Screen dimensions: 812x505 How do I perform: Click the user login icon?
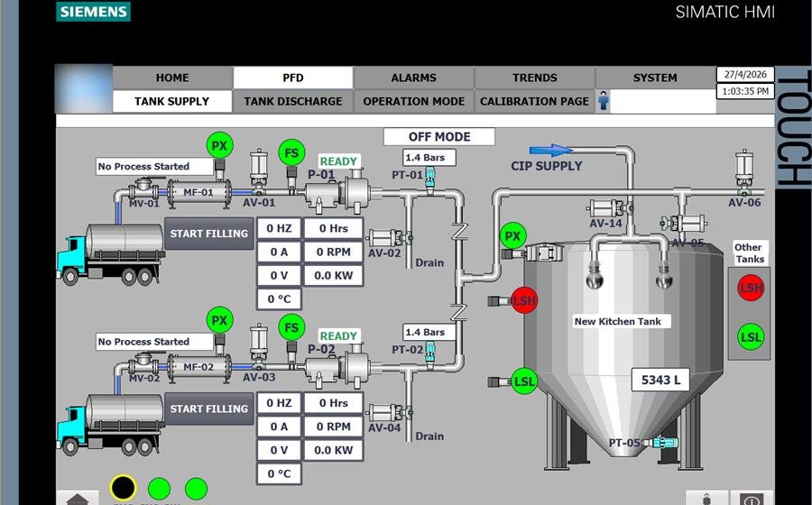pyautogui.click(x=604, y=100)
